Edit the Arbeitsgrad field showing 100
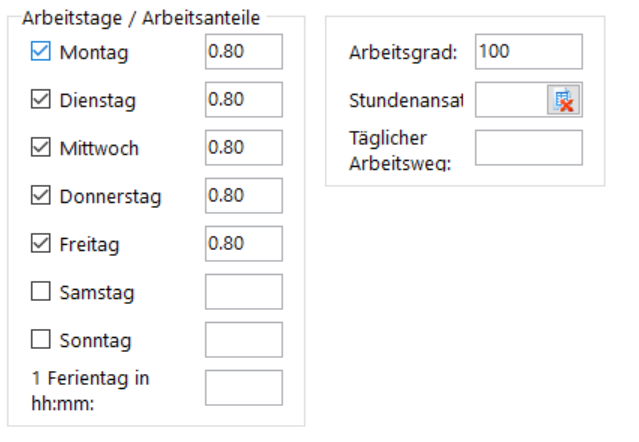 pos(528,52)
